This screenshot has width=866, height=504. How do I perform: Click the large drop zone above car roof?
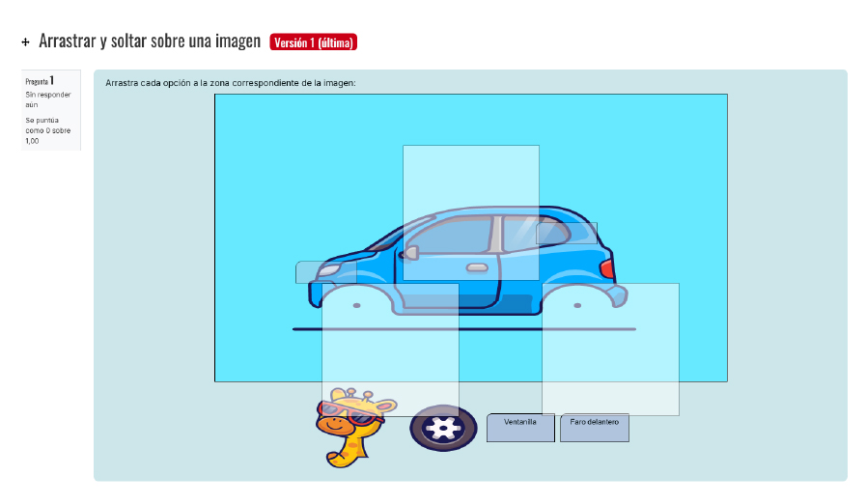tap(471, 212)
